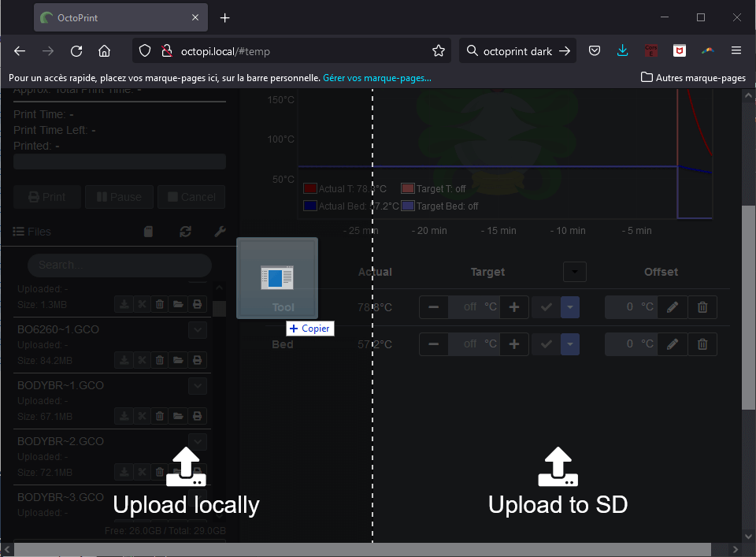Print the BODYBR~1.GCO file

[x=197, y=416]
